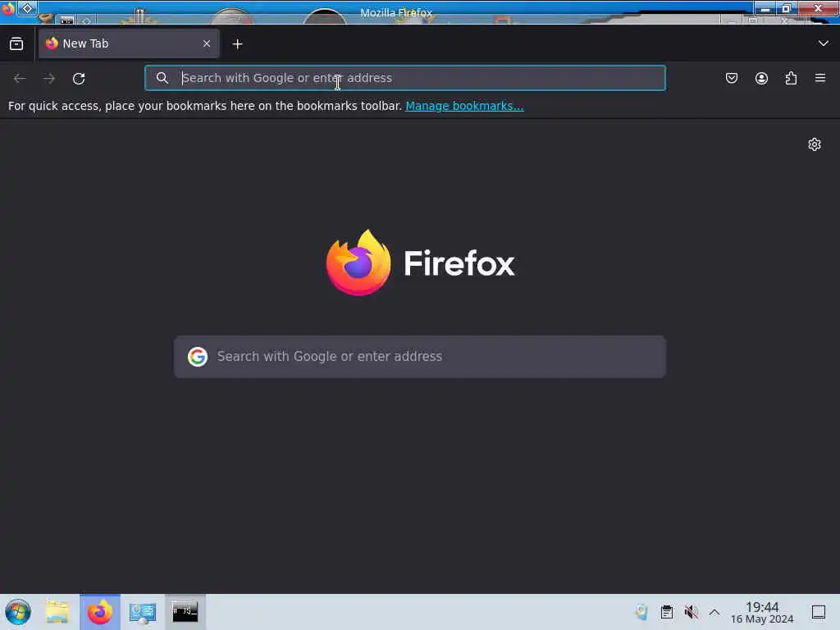Open the Extensions puzzle icon
840x630 pixels.
click(x=791, y=78)
